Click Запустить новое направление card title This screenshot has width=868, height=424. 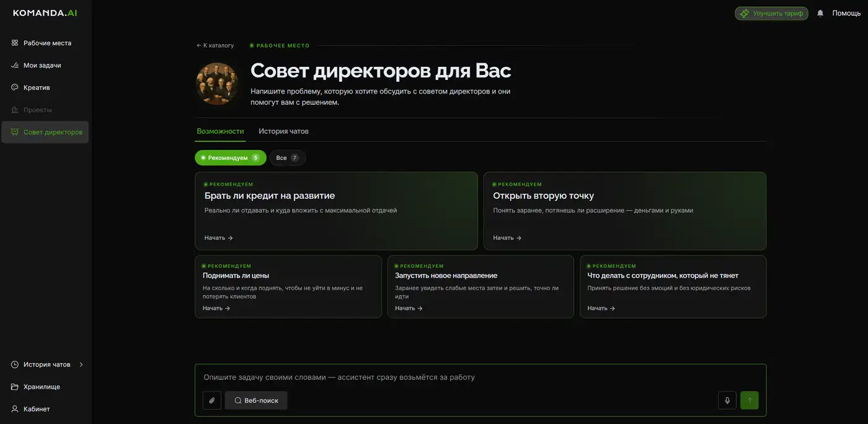click(x=446, y=276)
